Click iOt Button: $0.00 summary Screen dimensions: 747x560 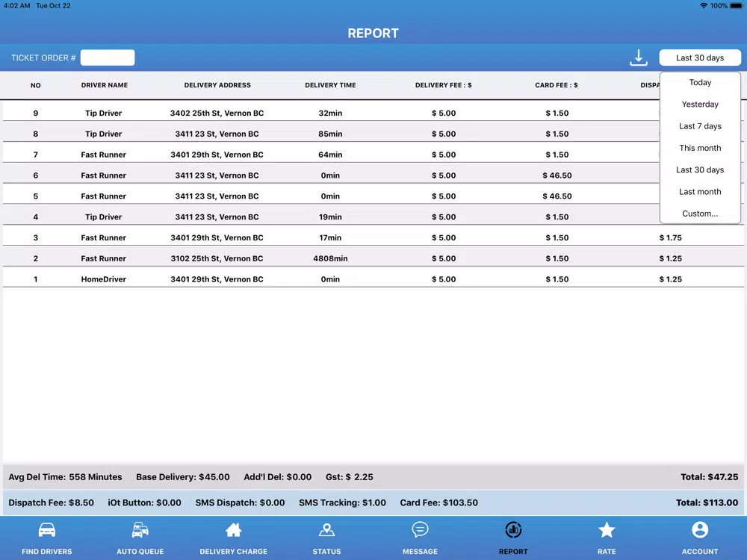tap(144, 503)
